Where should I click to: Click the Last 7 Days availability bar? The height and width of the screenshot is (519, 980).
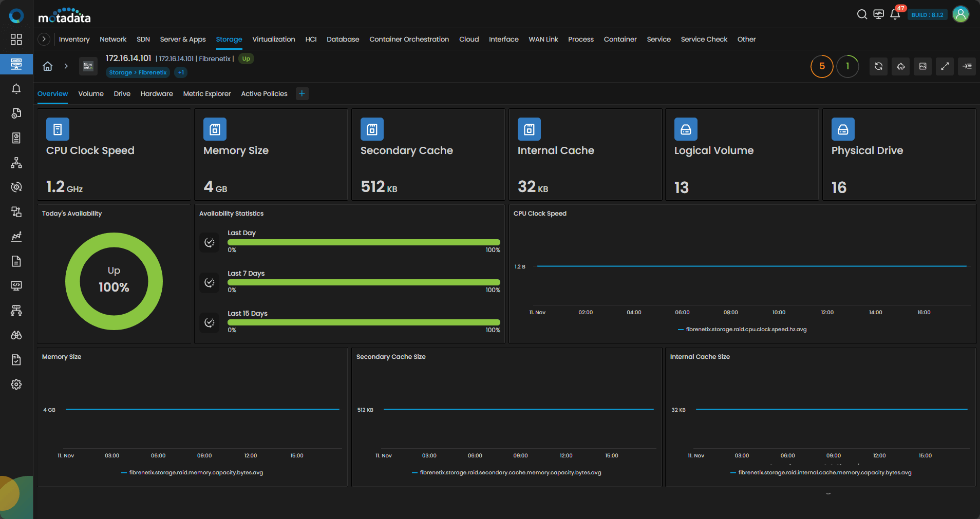coord(364,282)
